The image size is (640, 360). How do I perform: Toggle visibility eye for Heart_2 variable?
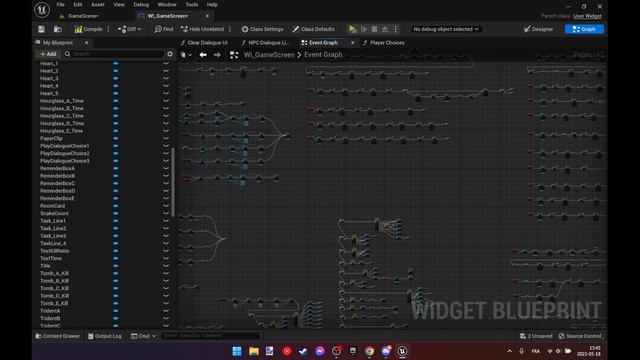(x=166, y=71)
